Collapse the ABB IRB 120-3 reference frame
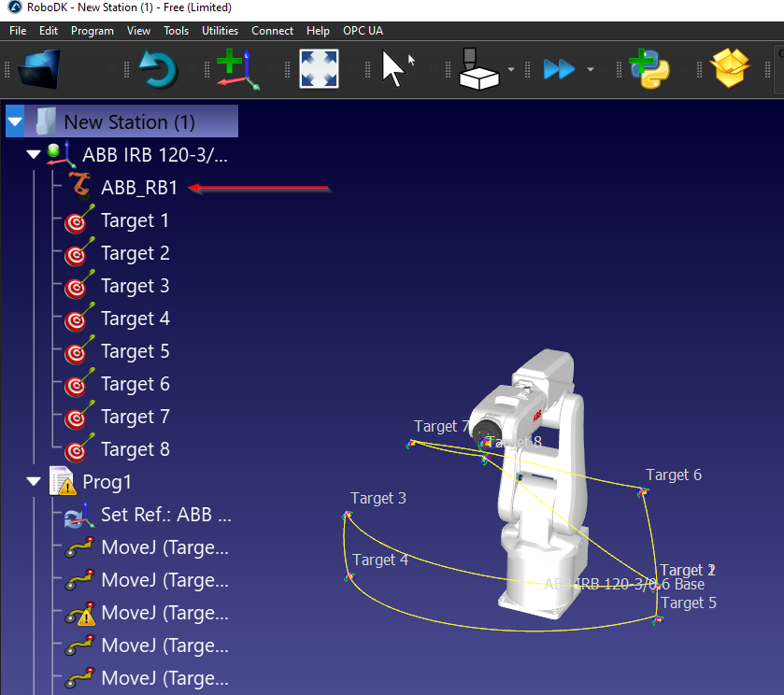 point(35,154)
